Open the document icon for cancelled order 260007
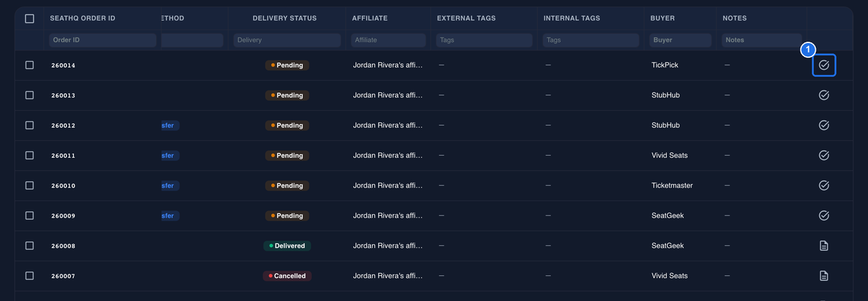 tap(824, 276)
